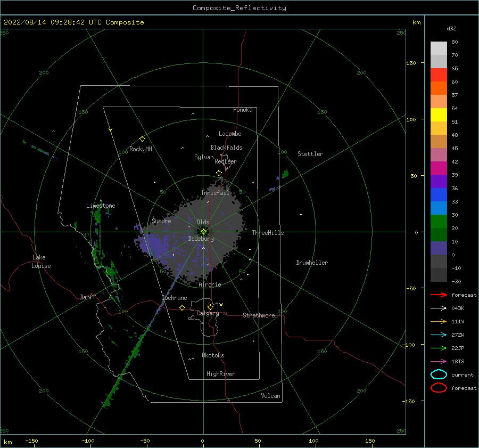Click the dBZ legend heading
The image size is (479, 448).
(x=451, y=29)
